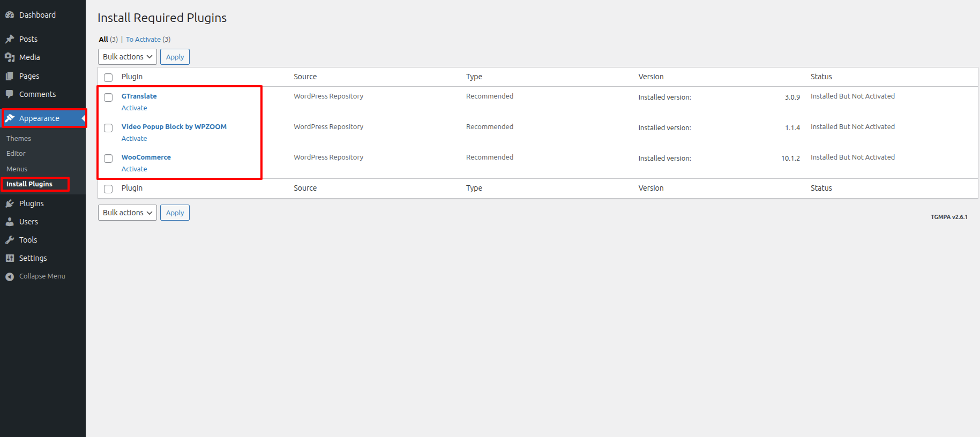
Task: Switch to the To Activate filter
Action: [143, 39]
